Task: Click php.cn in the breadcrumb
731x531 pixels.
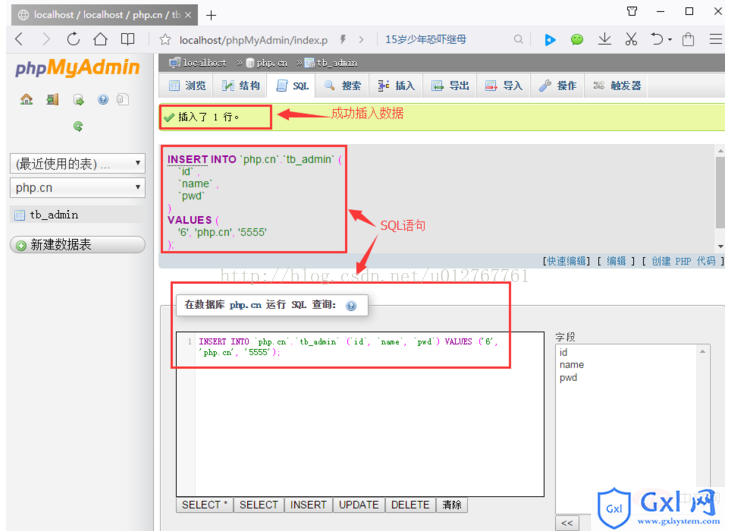Action: click(271, 62)
